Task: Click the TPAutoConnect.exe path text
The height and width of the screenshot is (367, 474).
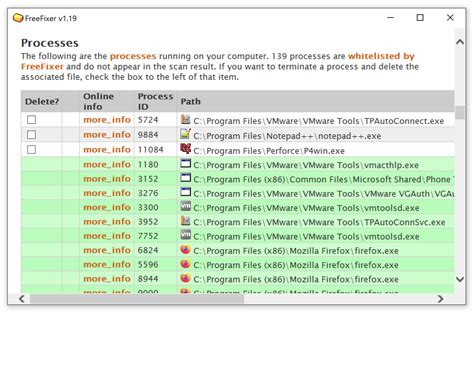Action: coord(318,121)
